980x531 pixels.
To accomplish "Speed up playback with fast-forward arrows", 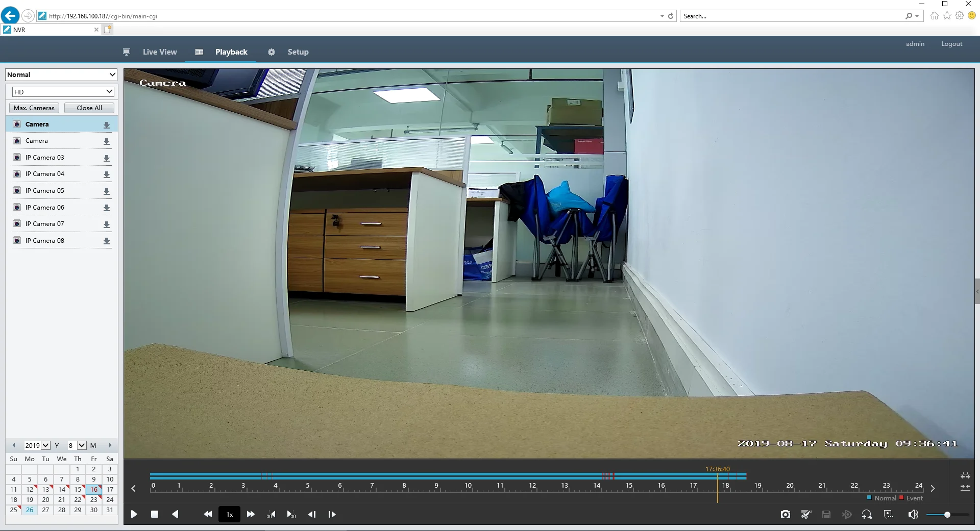I will (251, 514).
